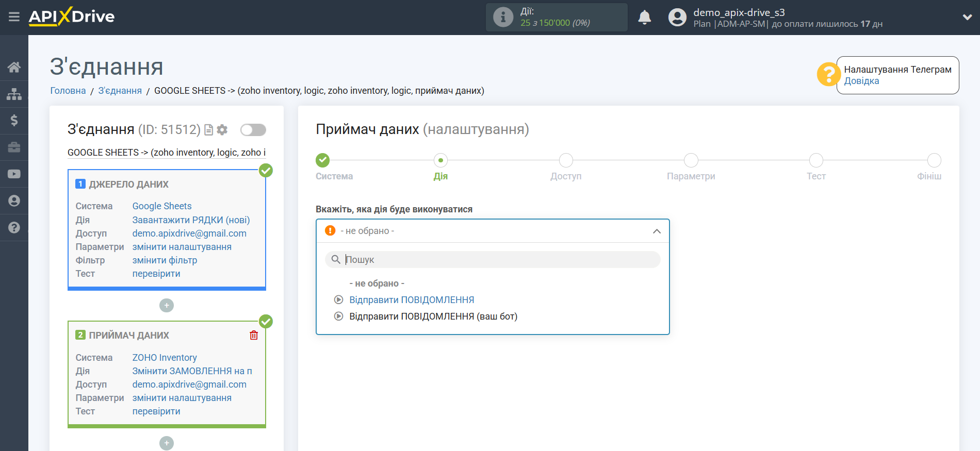980x451 pixels.
Task: Open notifications bell
Action: [644, 17]
